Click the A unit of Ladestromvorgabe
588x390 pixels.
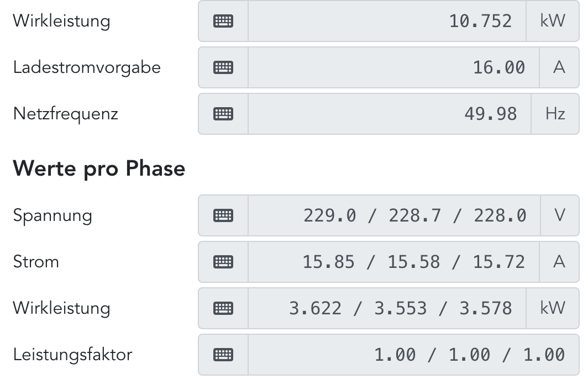[x=559, y=67]
